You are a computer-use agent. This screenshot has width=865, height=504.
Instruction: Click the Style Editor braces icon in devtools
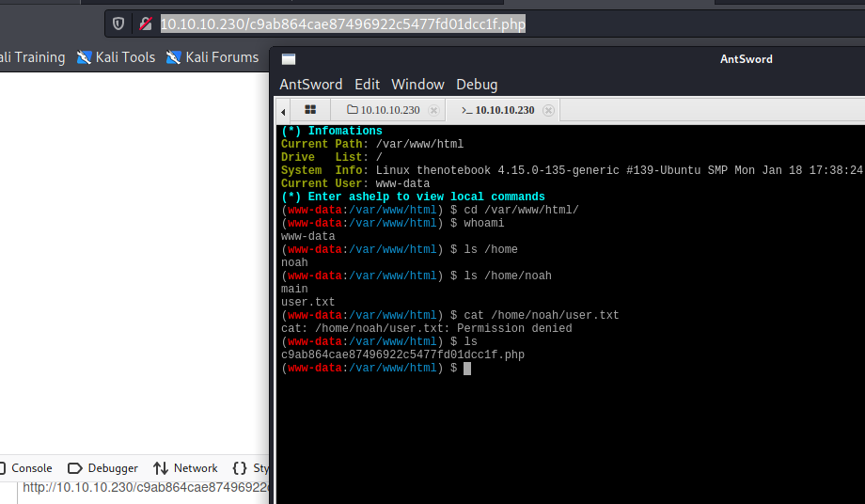(240, 468)
